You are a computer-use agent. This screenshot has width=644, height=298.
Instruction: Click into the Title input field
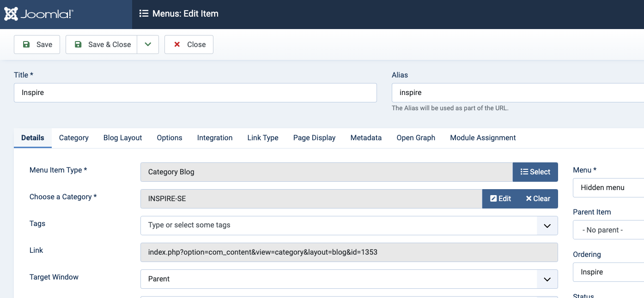tap(195, 93)
